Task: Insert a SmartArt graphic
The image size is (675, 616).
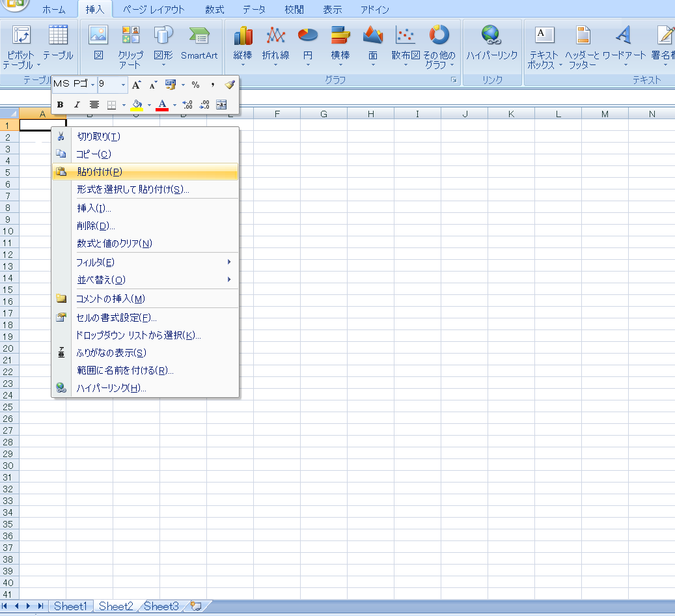Action: (199, 43)
